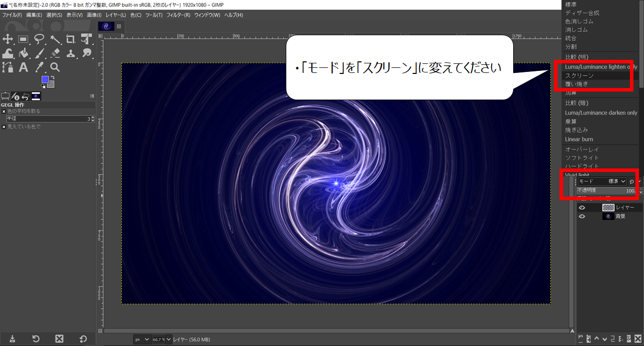Click the blue foreground color swatch

tap(45, 79)
